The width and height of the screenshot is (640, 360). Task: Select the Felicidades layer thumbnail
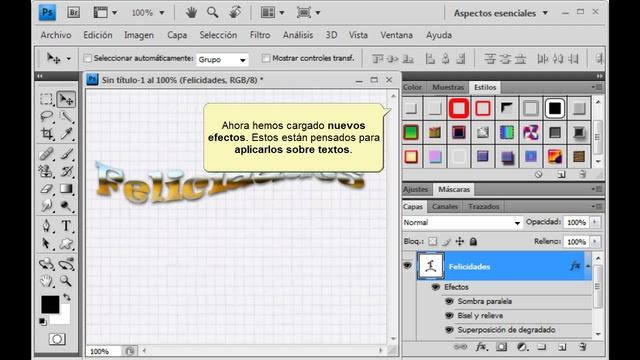[x=431, y=266]
